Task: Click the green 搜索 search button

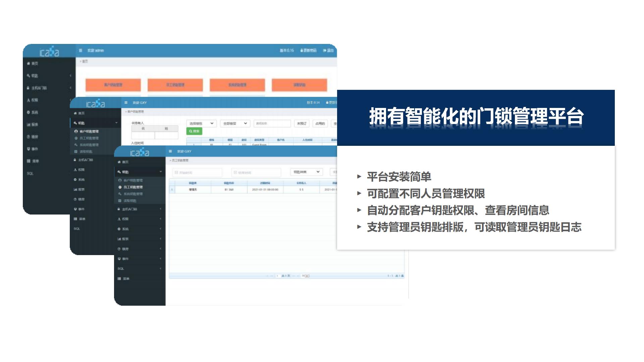Action: 194,131
